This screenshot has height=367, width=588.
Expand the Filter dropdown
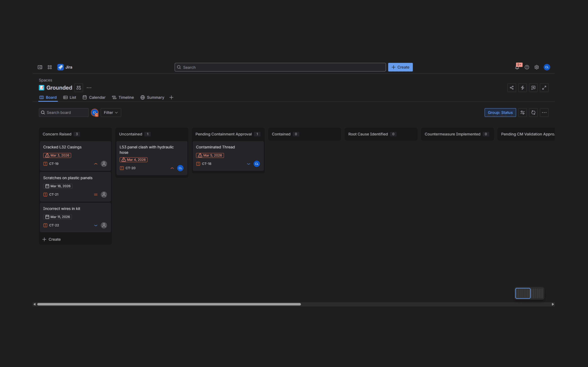coord(111,113)
